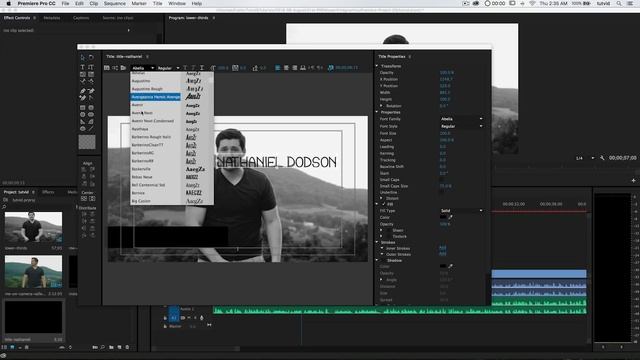Open the Sequence menu

[114, 3]
